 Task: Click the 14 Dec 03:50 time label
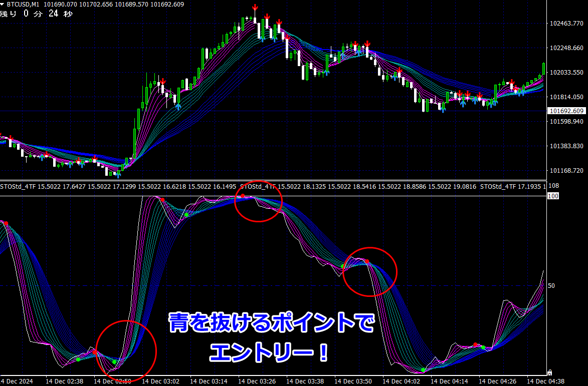tap(353, 381)
